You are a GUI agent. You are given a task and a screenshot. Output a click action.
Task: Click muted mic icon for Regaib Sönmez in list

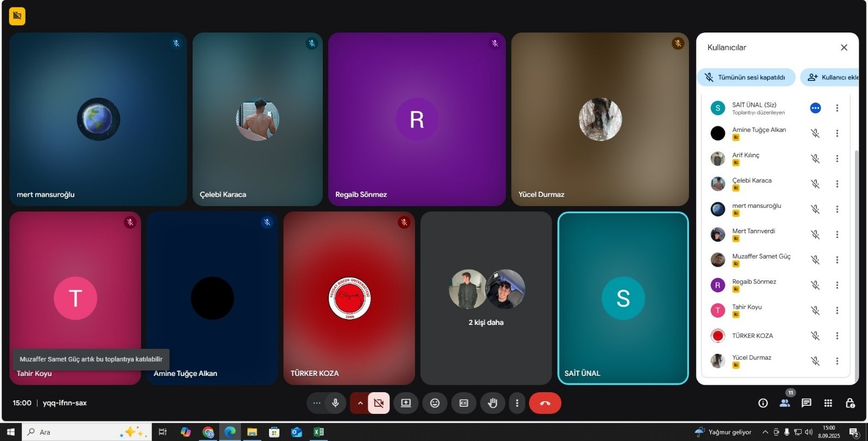pyautogui.click(x=815, y=285)
